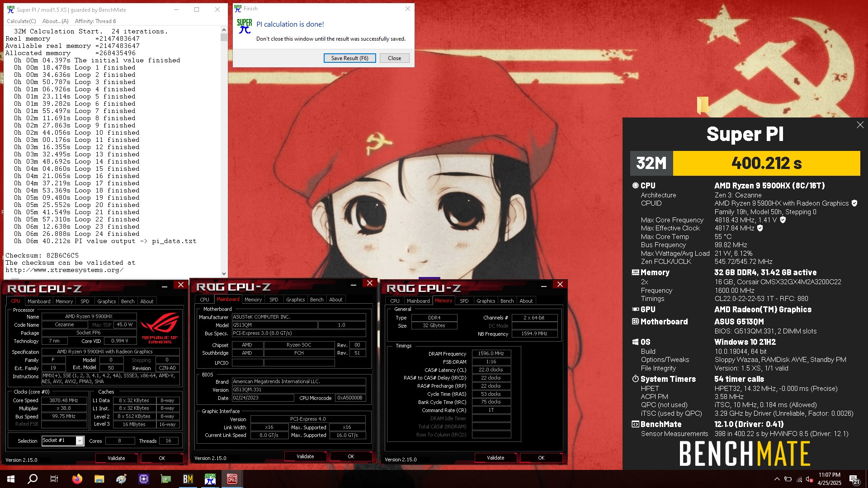Click OK in the Mainboard tab window

coord(351,456)
